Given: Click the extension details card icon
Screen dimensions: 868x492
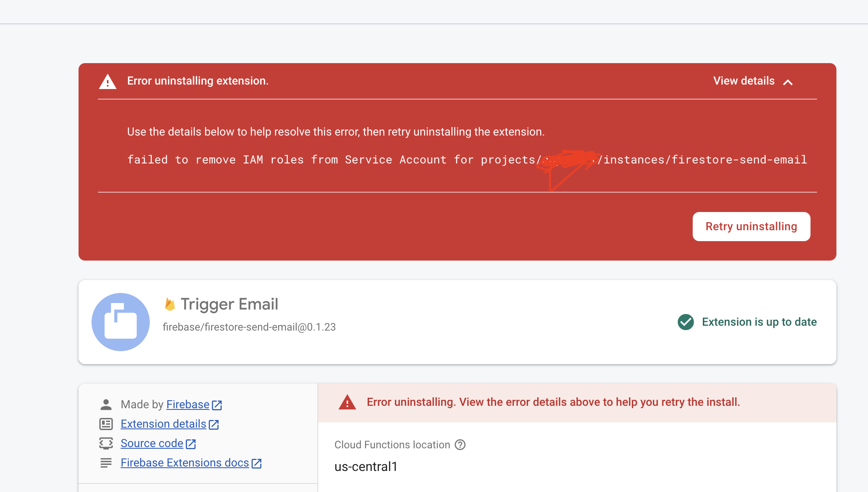Looking at the screenshot, I should tap(106, 424).
